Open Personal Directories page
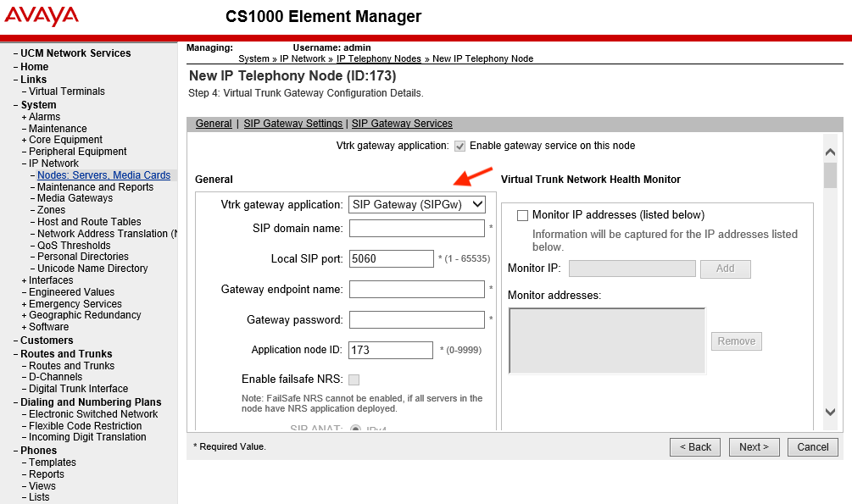 point(83,257)
